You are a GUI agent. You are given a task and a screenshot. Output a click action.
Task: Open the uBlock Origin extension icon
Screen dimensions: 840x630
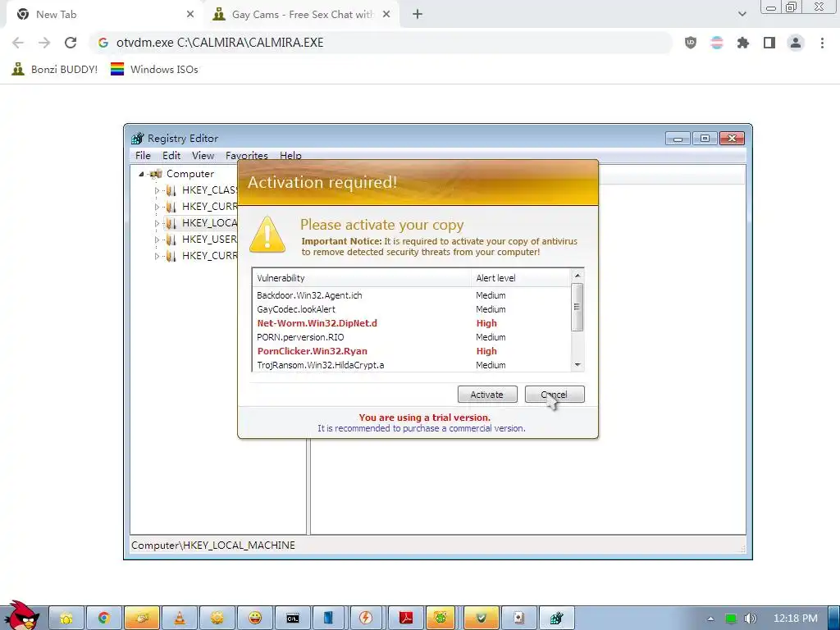pos(691,43)
